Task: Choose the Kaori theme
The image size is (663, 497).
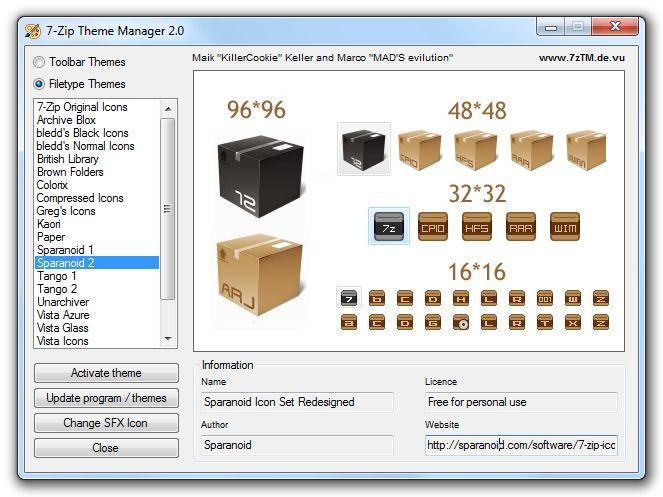Action: click(49, 224)
